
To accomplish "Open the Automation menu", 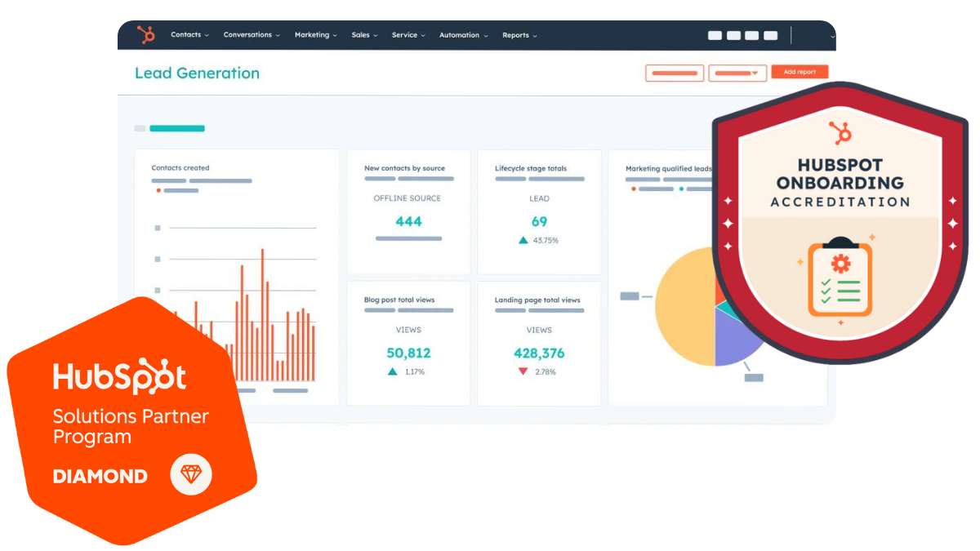I will (x=463, y=35).
